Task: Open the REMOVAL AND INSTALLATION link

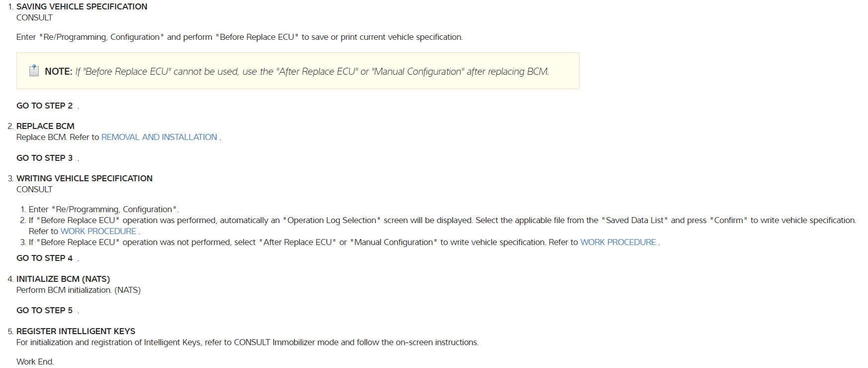Action: click(159, 137)
